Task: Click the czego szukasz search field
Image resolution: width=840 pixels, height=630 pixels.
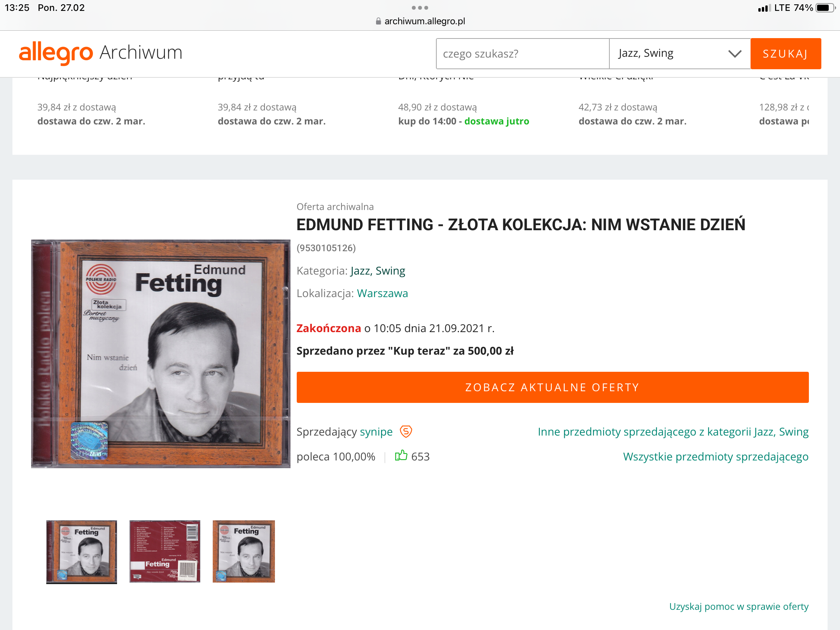Action: coord(522,54)
